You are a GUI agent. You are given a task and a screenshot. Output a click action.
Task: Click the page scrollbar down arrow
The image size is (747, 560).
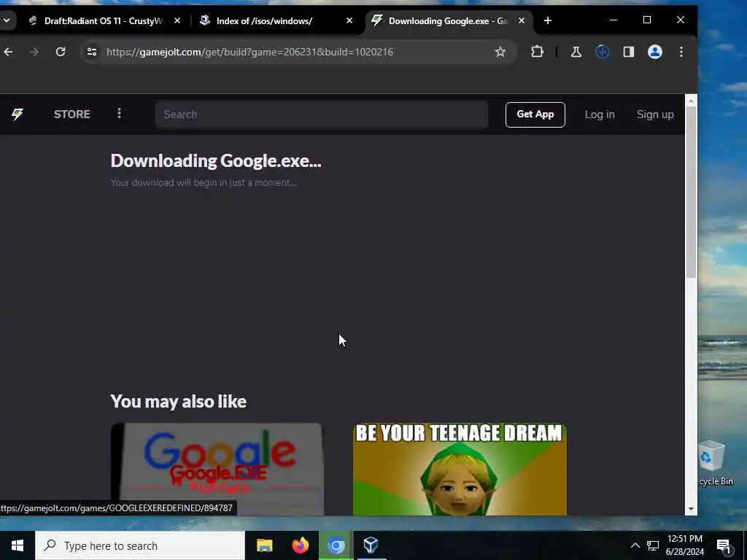pyautogui.click(x=691, y=510)
